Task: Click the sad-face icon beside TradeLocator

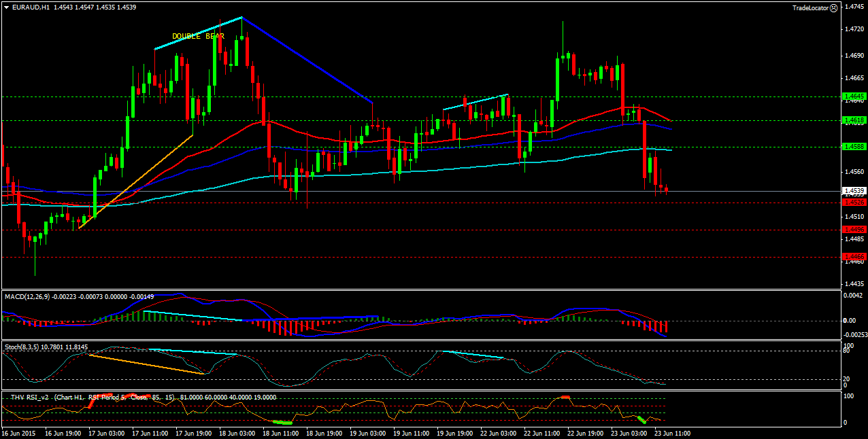Action: [834, 7]
